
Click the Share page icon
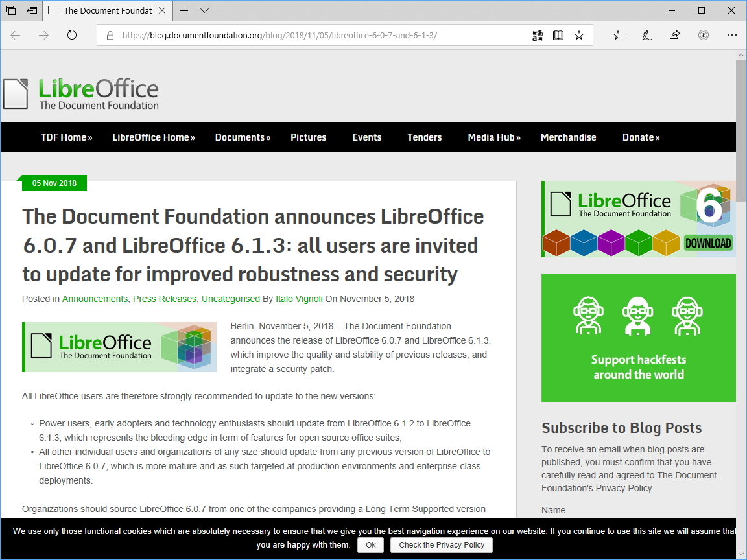[674, 35]
